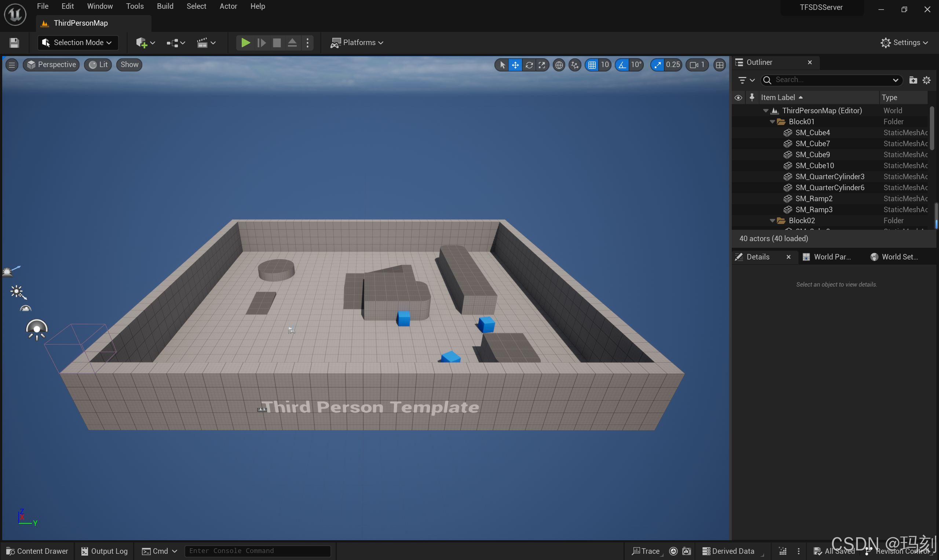Select the rotate transform tool
The height and width of the screenshot is (560, 939).
tap(529, 65)
